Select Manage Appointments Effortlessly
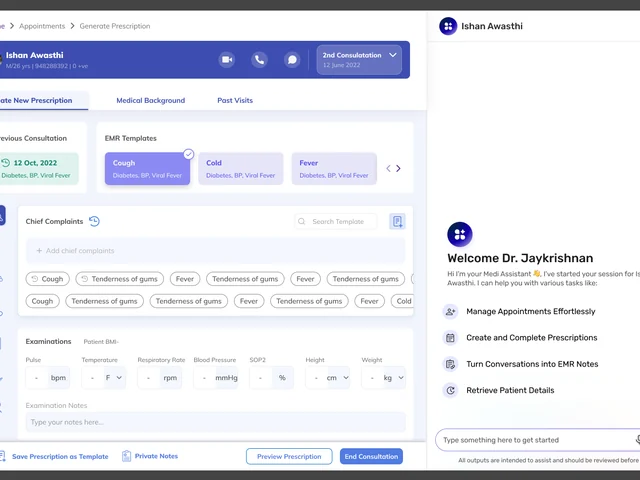This screenshot has height=480, width=640. 531,311
